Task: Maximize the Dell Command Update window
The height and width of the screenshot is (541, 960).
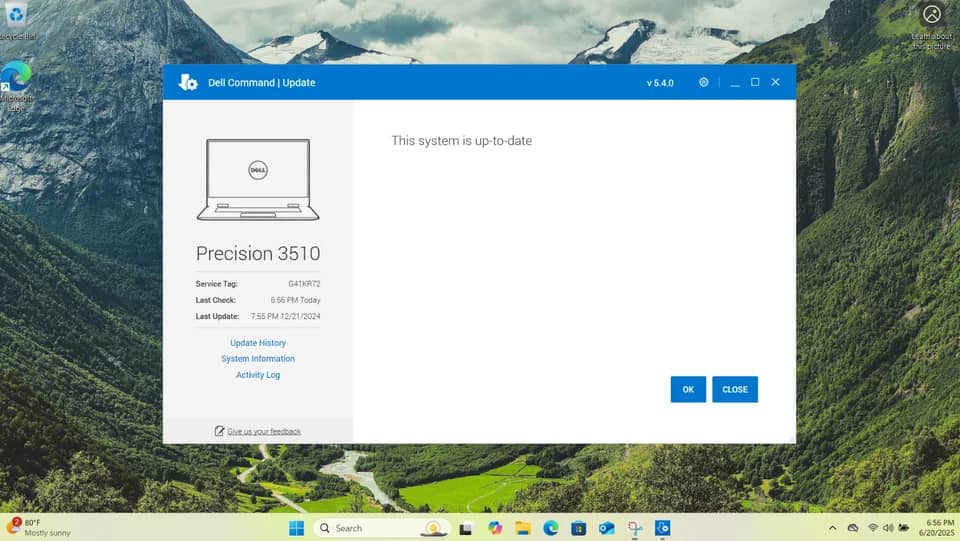Action: [755, 82]
